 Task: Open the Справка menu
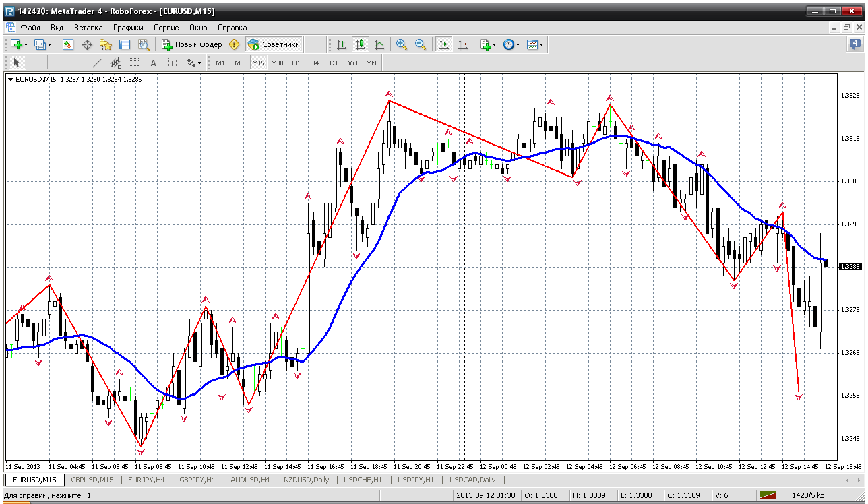click(x=232, y=28)
